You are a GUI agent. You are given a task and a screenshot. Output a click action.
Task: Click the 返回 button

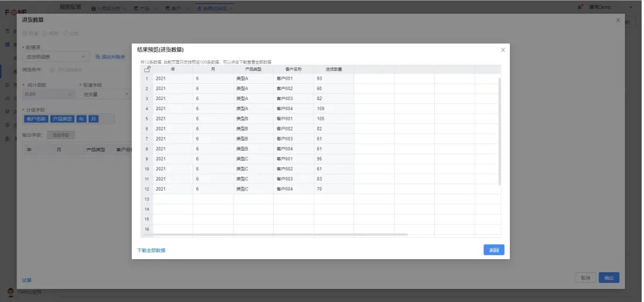[494, 250]
